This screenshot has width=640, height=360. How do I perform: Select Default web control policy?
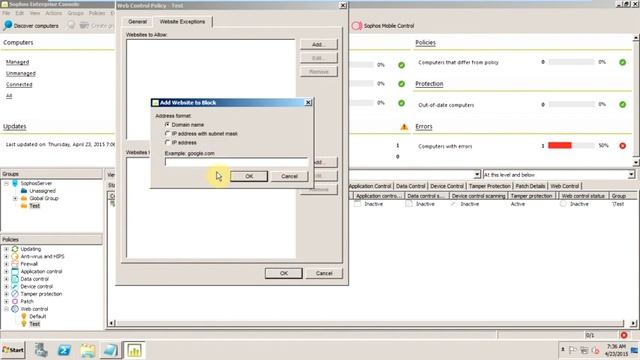tap(38, 316)
